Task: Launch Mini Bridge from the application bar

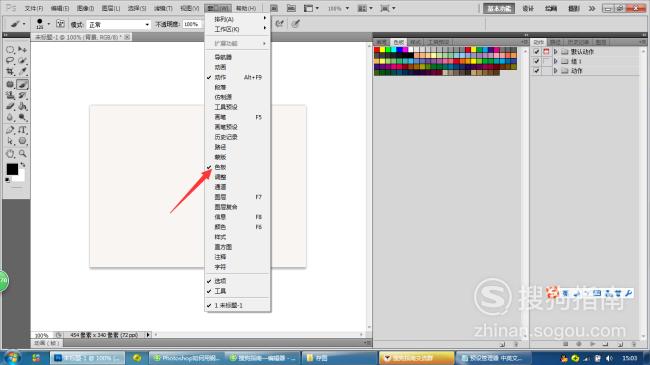Action: pos(291,8)
